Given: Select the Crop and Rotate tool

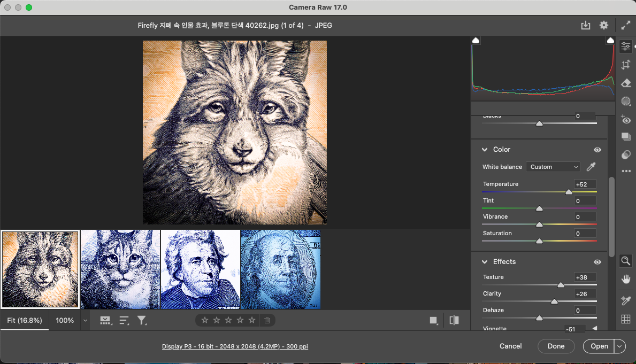Looking at the screenshot, I should (626, 65).
